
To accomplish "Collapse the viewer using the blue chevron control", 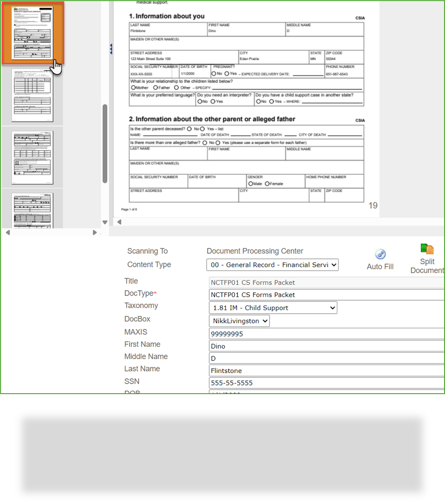I will tap(111, 48).
